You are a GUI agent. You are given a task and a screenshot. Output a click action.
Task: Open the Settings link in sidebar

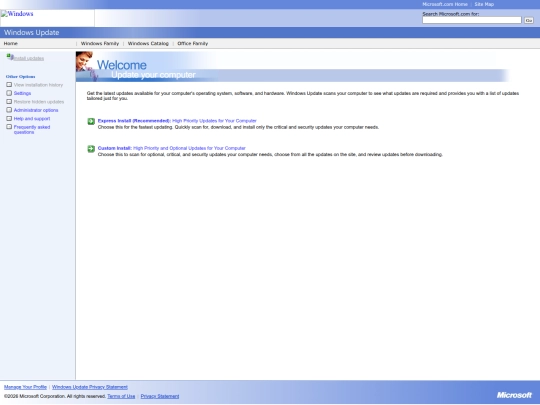pos(22,93)
